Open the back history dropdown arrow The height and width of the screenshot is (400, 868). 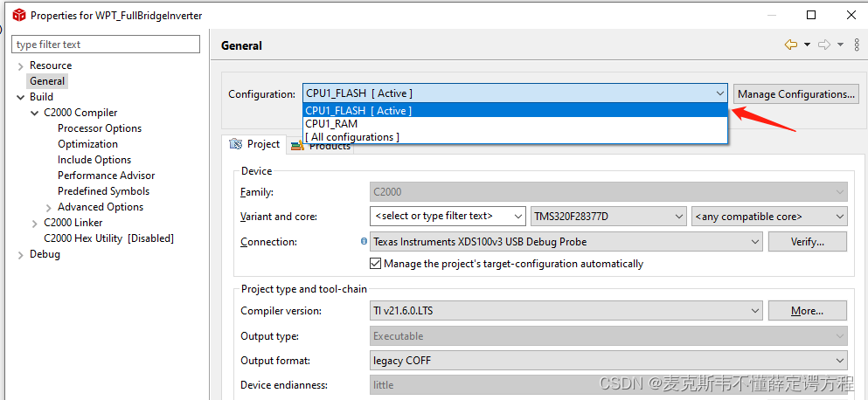pyautogui.click(x=807, y=45)
